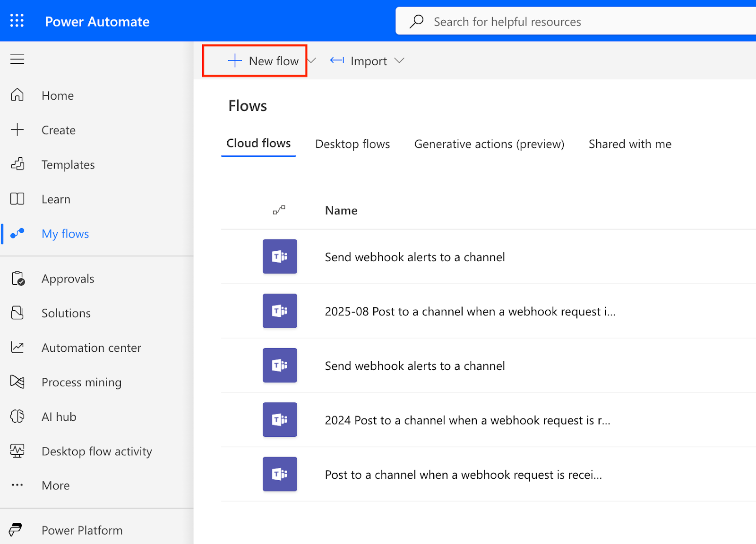Click the Create plus icon in sidebar
This screenshot has width=756, height=544.
click(x=17, y=129)
